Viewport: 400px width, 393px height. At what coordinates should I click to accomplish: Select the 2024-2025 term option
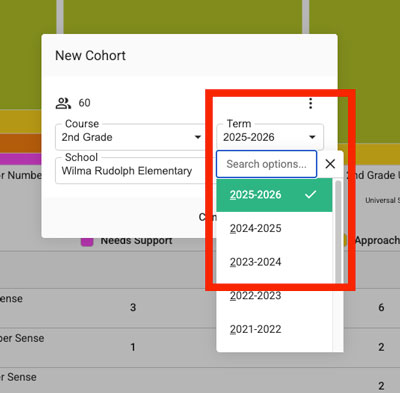[x=274, y=228]
